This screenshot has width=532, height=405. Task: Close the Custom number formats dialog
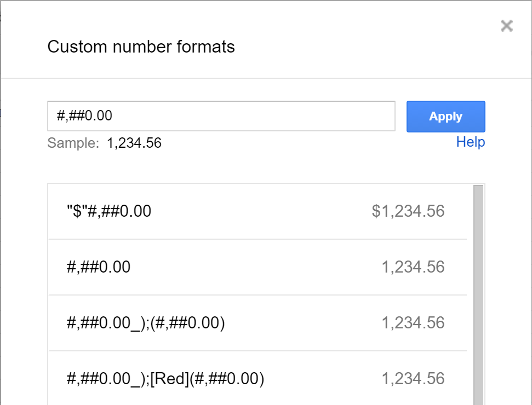pyautogui.click(x=507, y=26)
